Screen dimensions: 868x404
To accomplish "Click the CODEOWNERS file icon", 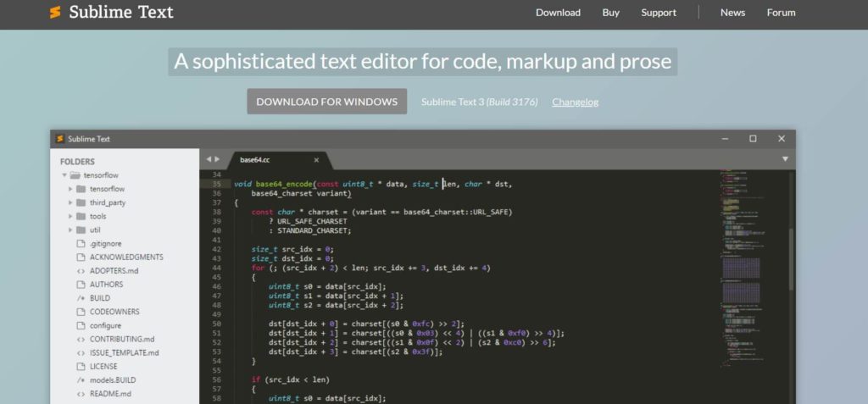I will (x=81, y=313).
